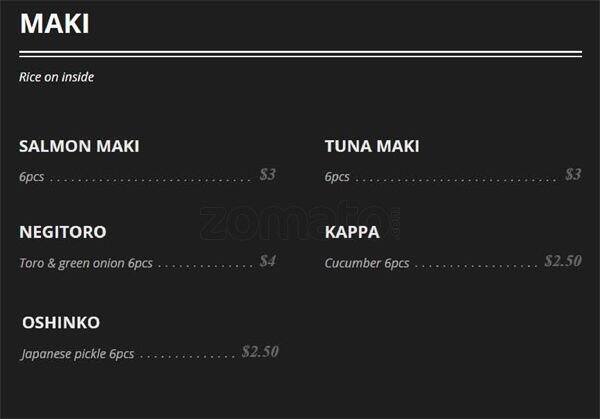This screenshot has width=600, height=419.
Task: Pick the OSHINKO menu item
Action: [x=61, y=323]
